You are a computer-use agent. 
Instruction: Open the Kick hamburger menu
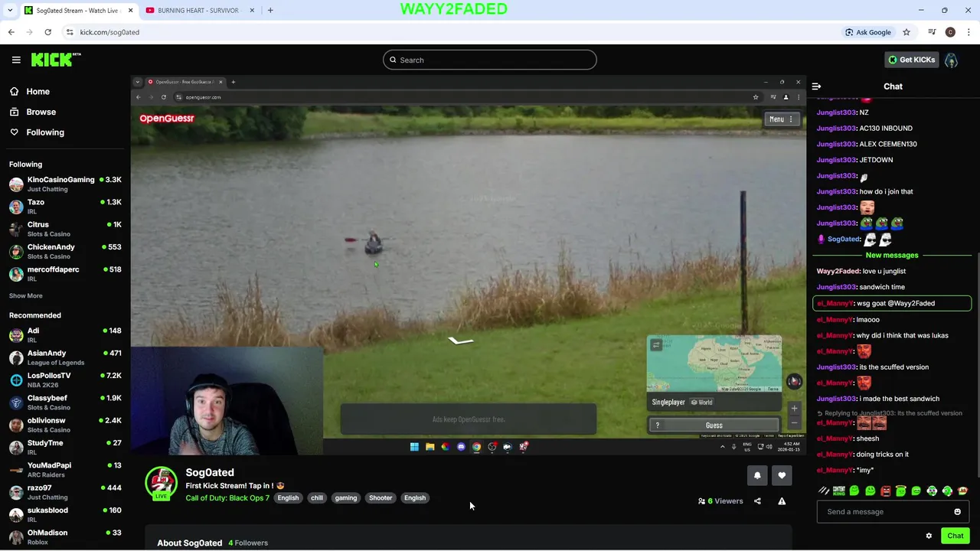(x=16, y=60)
